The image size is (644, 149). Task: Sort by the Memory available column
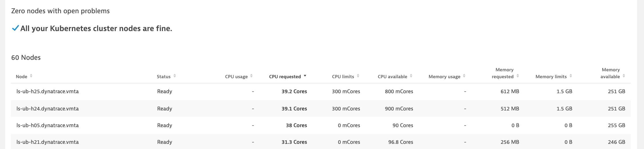point(624,76)
